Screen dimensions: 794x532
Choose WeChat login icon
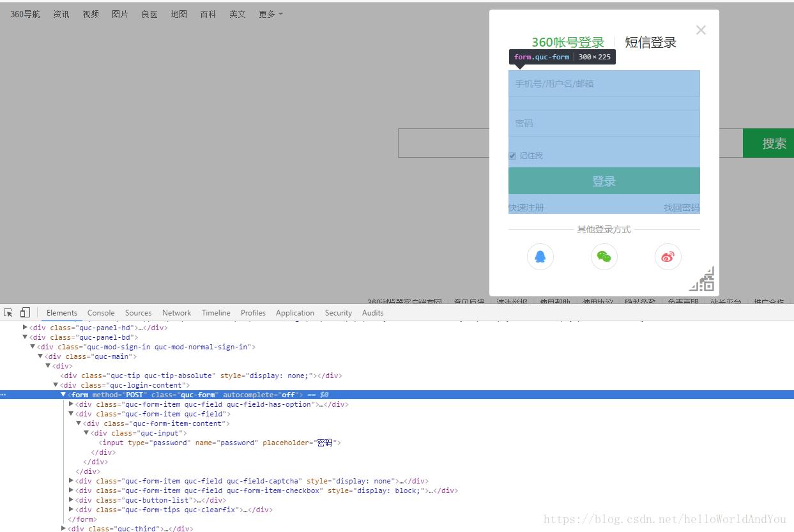[x=604, y=257]
